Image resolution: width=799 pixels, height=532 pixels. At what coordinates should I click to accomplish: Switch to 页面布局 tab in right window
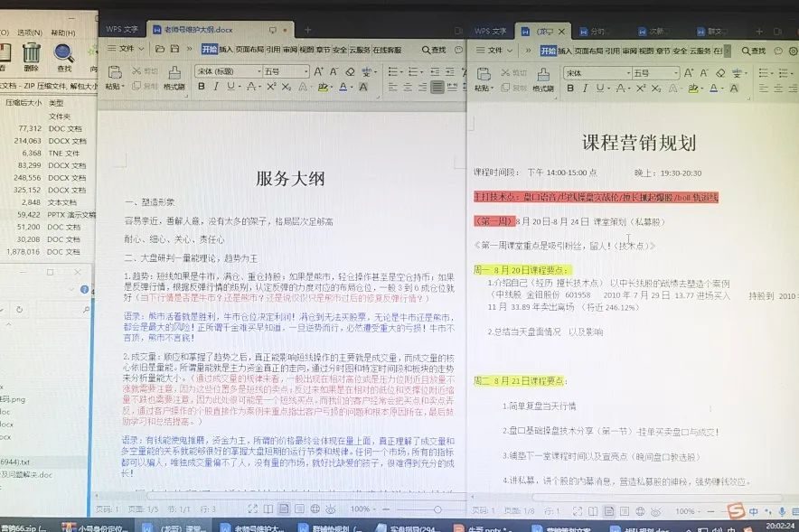coord(591,50)
